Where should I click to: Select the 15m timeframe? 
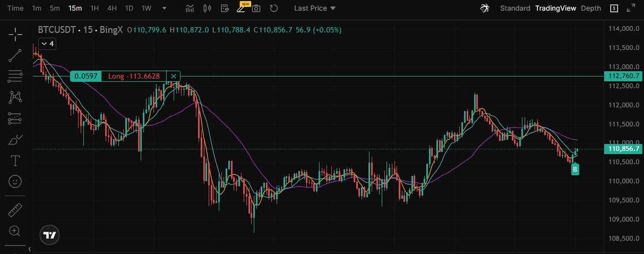point(75,8)
